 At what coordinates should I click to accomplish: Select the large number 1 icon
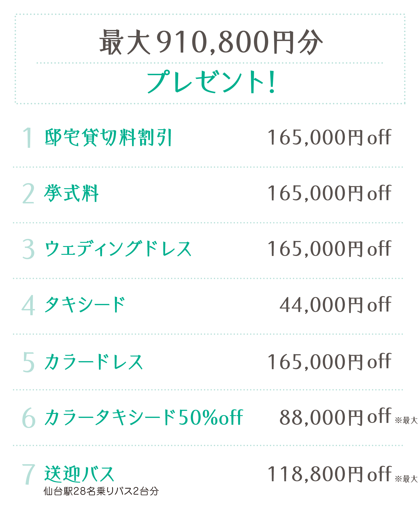(x=28, y=137)
